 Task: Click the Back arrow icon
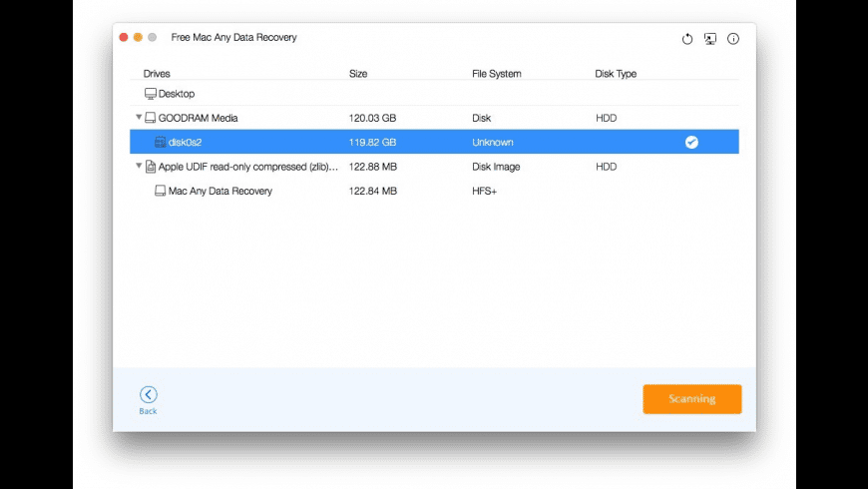pyautogui.click(x=149, y=394)
